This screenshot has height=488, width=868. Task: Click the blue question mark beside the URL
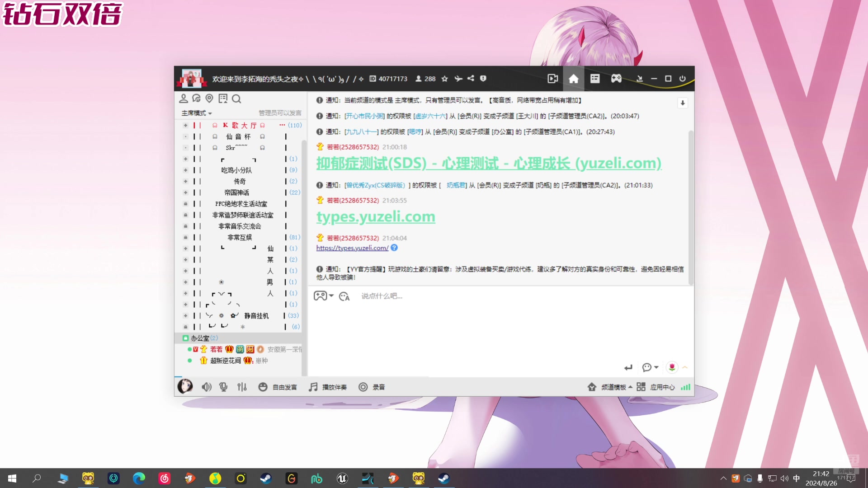[x=394, y=248]
